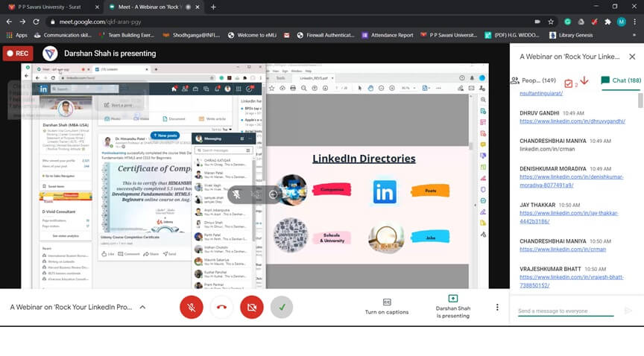The height and width of the screenshot is (356, 644).
Task: Open the Shodhganga@INFL bookmark
Action: tap(192, 35)
